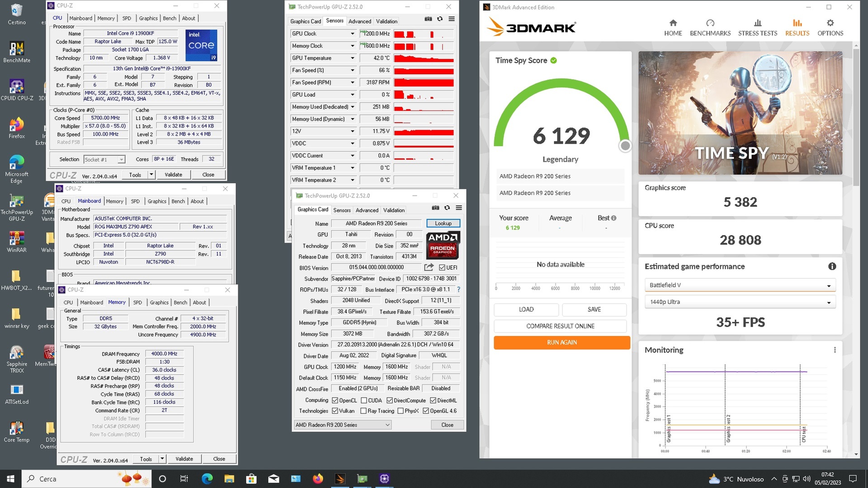Screen dimensions: 868x488
Task: Open the BenchMate desktop icon
Action: (17, 52)
